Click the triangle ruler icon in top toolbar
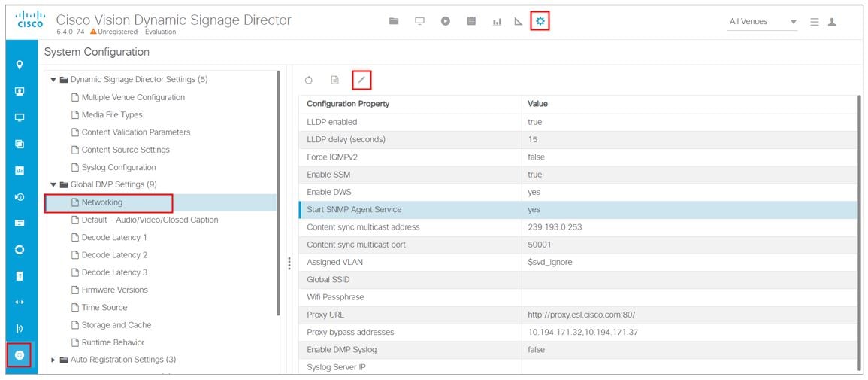Viewport: 868px width, 380px height. 518,22
